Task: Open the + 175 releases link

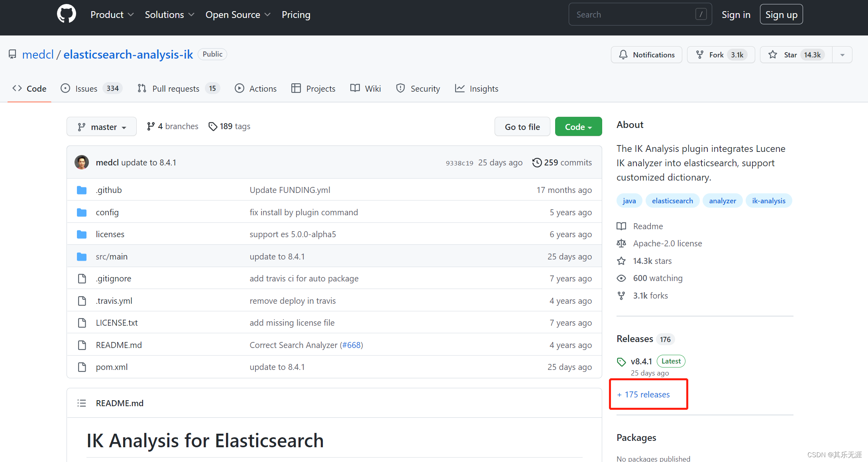Action: [x=643, y=395]
